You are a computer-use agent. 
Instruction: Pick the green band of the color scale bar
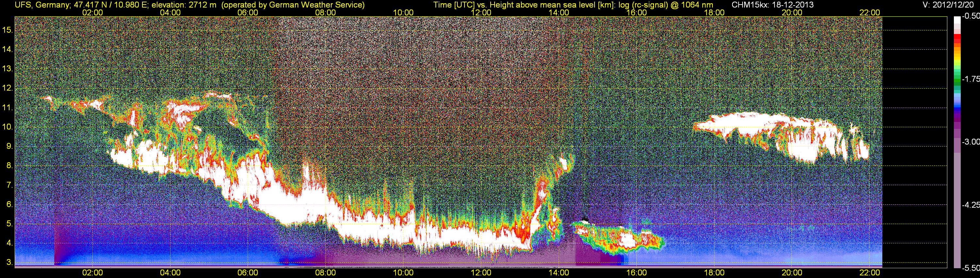957,81
